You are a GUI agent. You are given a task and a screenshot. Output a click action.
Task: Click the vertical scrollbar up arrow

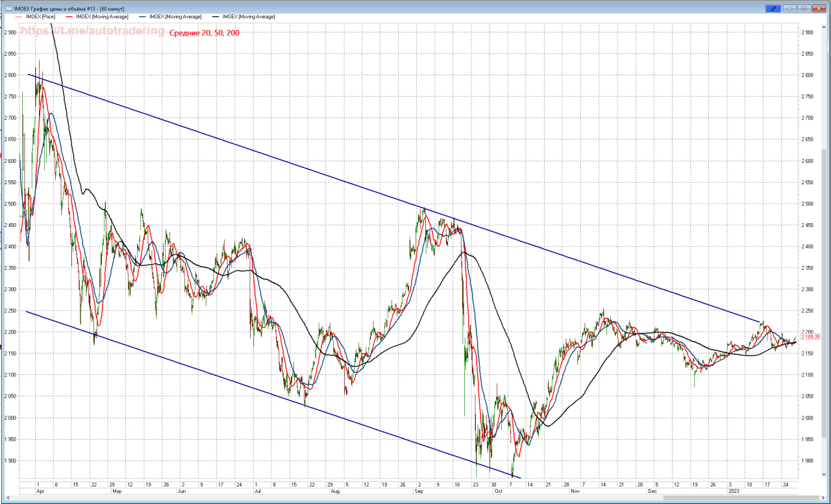[825, 25]
